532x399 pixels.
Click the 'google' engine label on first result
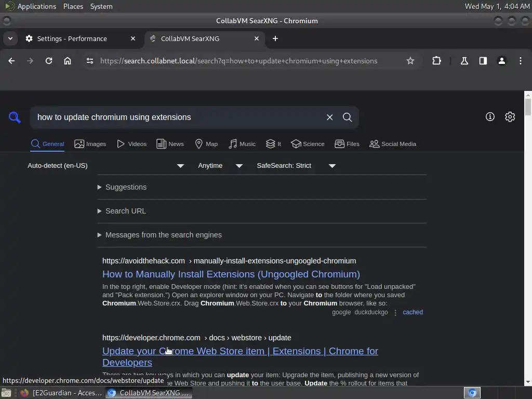pyautogui.click(x=341, y=312)
